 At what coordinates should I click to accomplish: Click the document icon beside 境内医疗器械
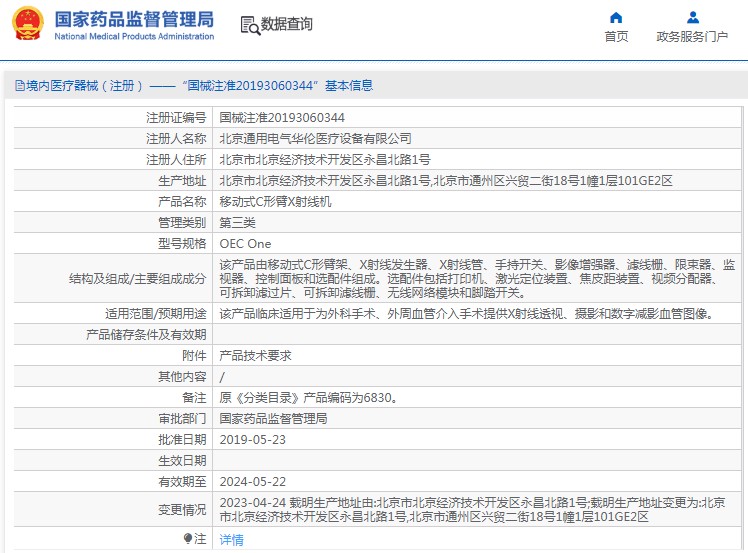[20, 86]
